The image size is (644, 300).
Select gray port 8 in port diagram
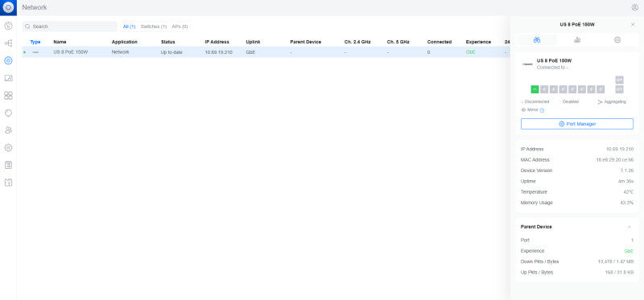tap(601, 89)
